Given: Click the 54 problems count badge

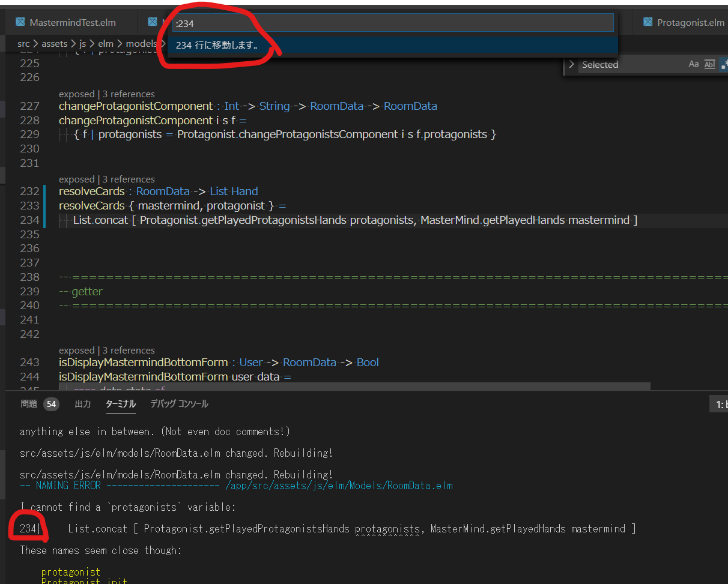Looking at the screenshot, I should [51, 405].
